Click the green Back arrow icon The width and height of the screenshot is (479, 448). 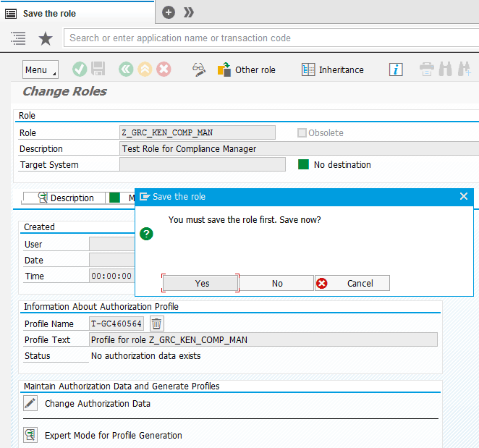point(126,69)
